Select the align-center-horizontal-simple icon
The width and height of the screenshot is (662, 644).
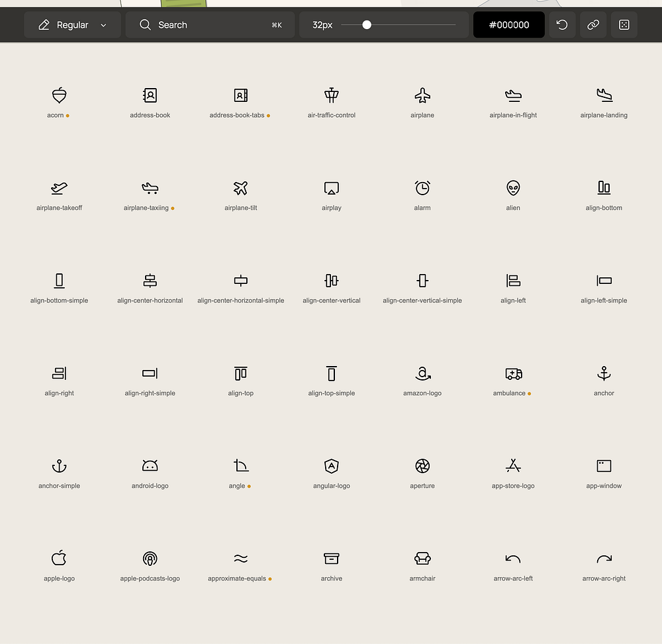[x=241, y=281]
